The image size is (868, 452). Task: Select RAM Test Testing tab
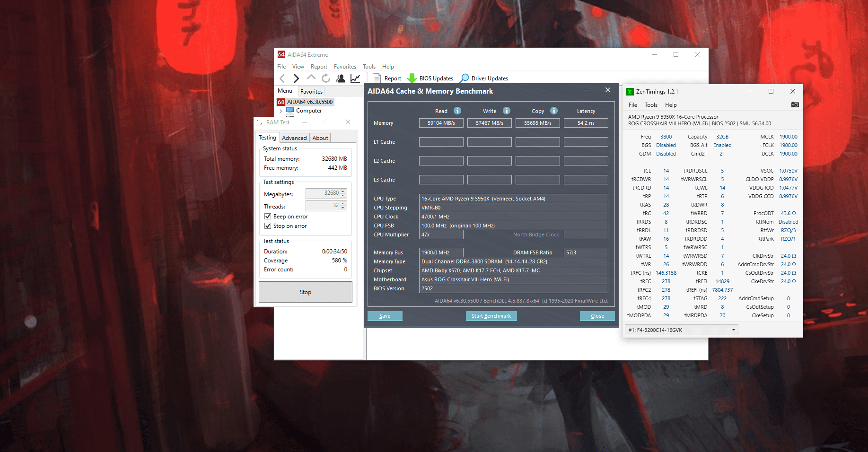267,138
